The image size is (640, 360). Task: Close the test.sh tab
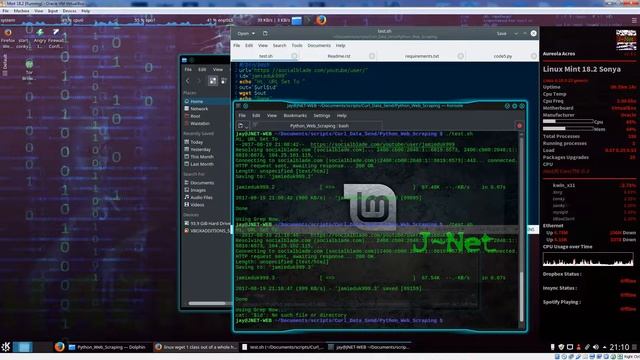click(x=294, y=56)
